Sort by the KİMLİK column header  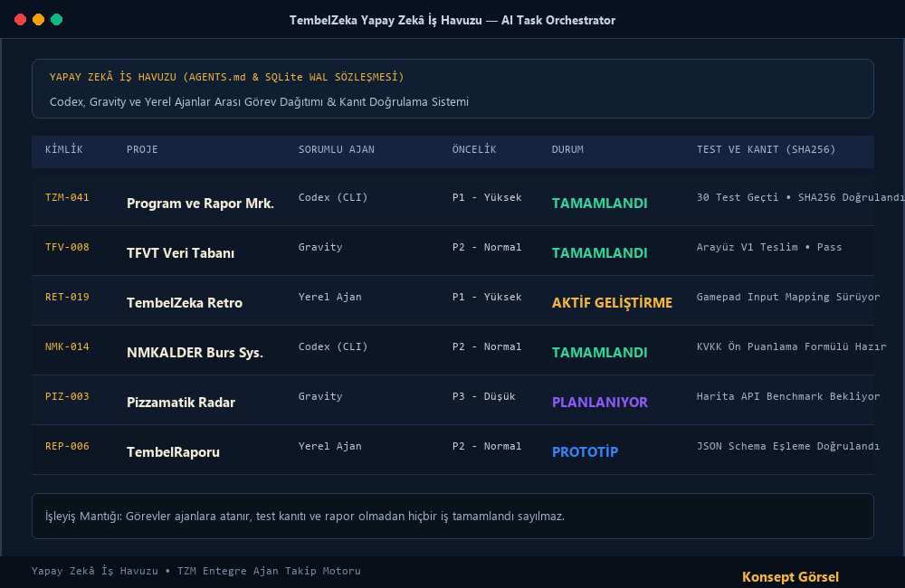coord(64,149)
